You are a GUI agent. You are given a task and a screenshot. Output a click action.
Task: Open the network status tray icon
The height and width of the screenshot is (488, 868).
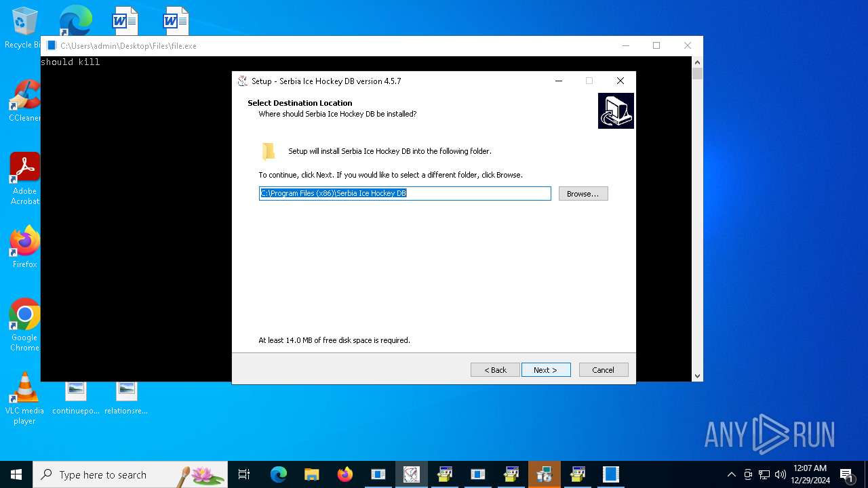pyautogui.click(x=764, y=474)
